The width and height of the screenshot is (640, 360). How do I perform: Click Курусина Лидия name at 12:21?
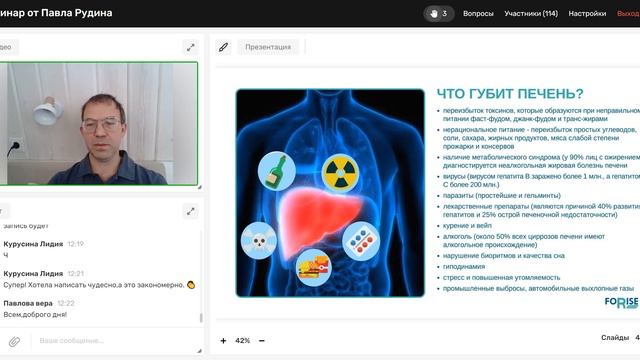point(33,273)
